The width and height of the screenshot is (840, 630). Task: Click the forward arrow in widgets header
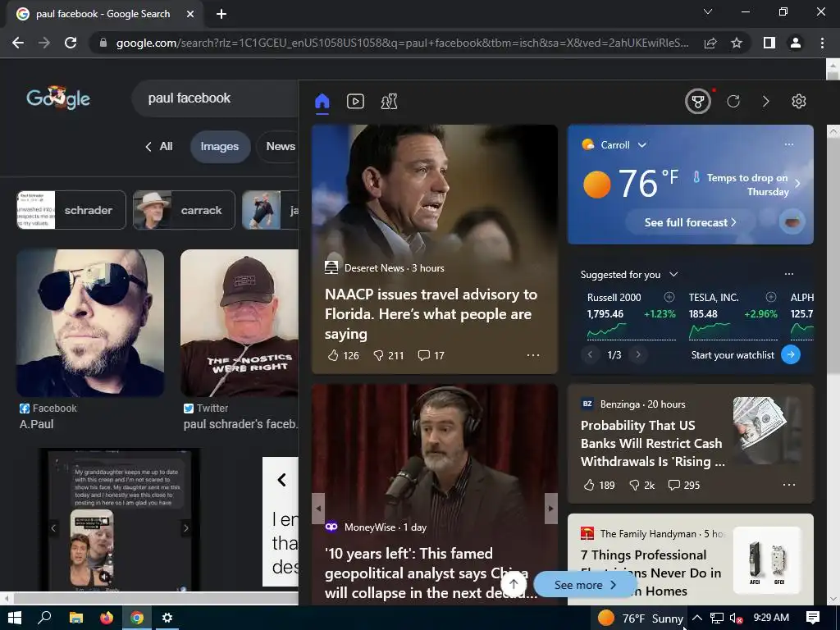point(766,101)
